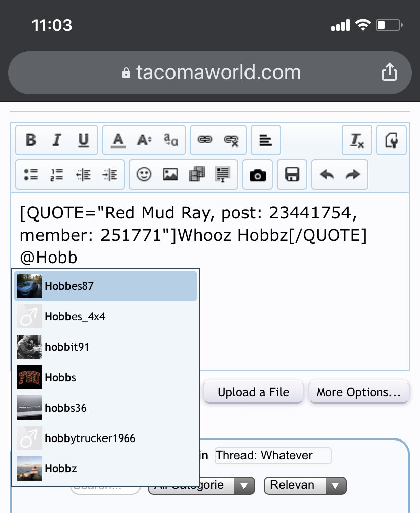Insert an ordered numbered list

pos(57,175)
